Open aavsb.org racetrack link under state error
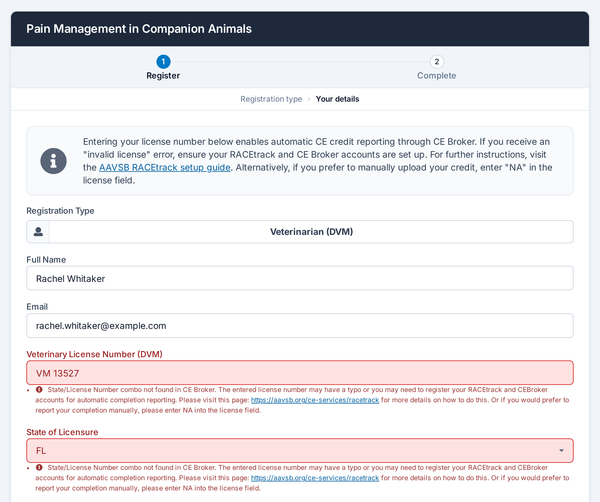Image resolution: width=600 pixels, height=502 pixels. (x=315, y=478)
